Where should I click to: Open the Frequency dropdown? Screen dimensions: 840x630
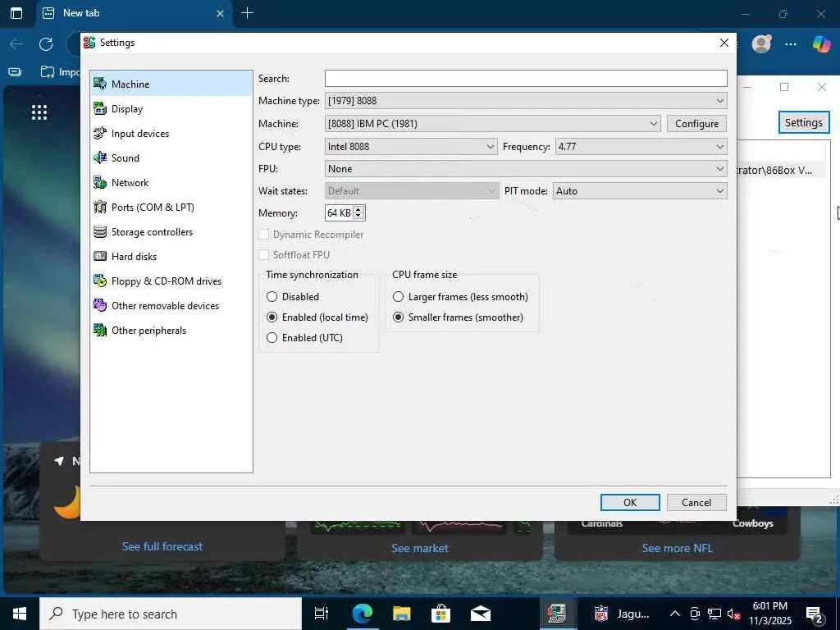click(640, 146)
